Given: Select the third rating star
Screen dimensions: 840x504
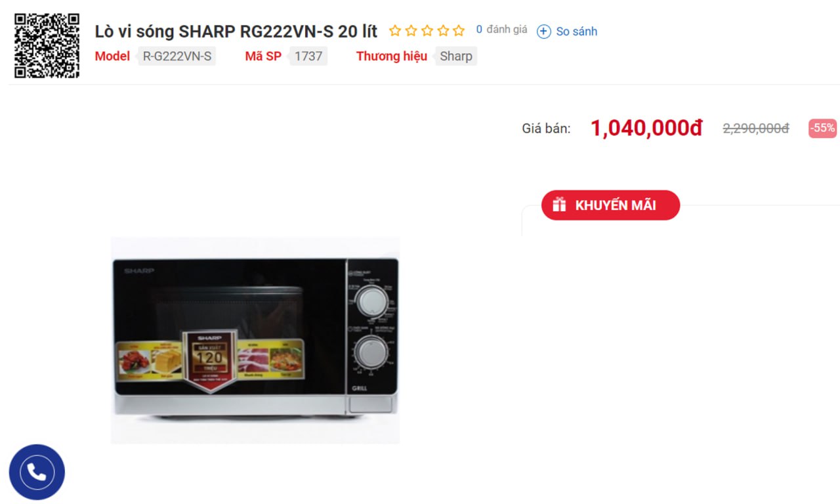Looking at the screenshot, I should [x=427, y=31].
